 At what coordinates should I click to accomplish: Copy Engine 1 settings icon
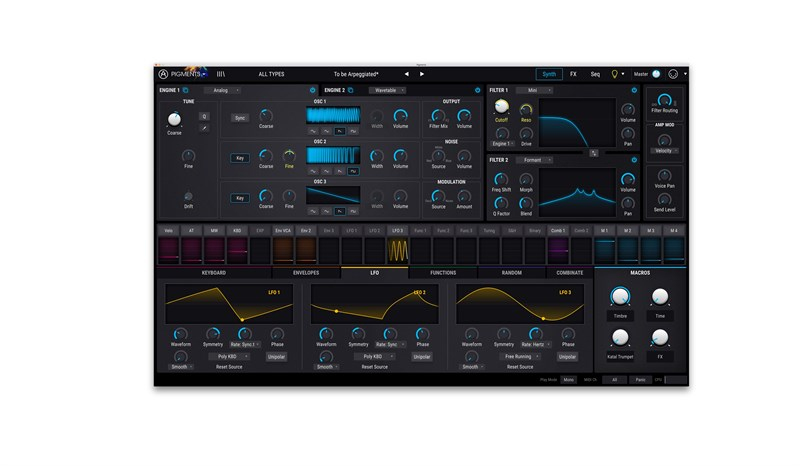[x=186, y=90]
